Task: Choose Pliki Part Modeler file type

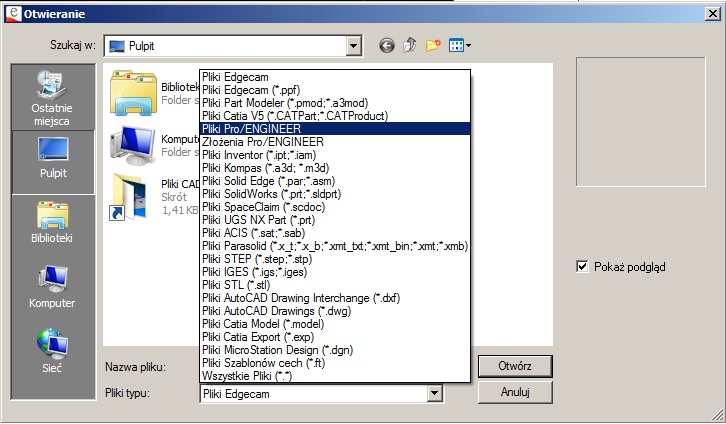Action: pos(335,103)
